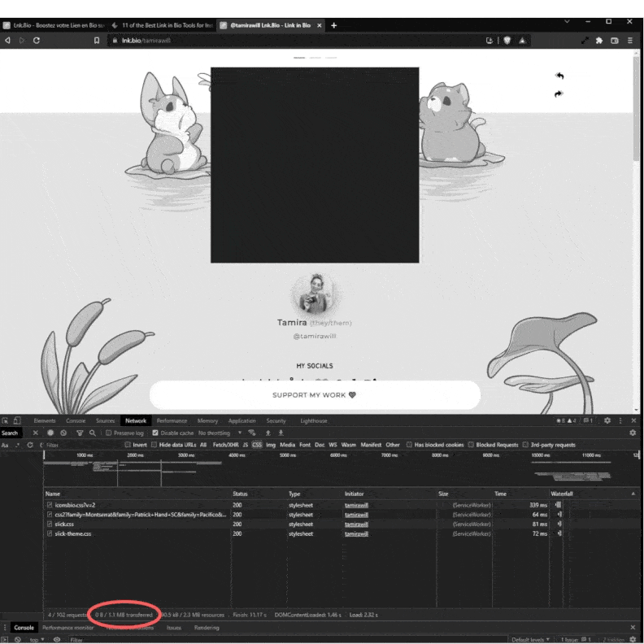Screen dimensions: 644x644
Task: Close the @tamirawill Lnk.Bio tab
Action: click(319, 25)
